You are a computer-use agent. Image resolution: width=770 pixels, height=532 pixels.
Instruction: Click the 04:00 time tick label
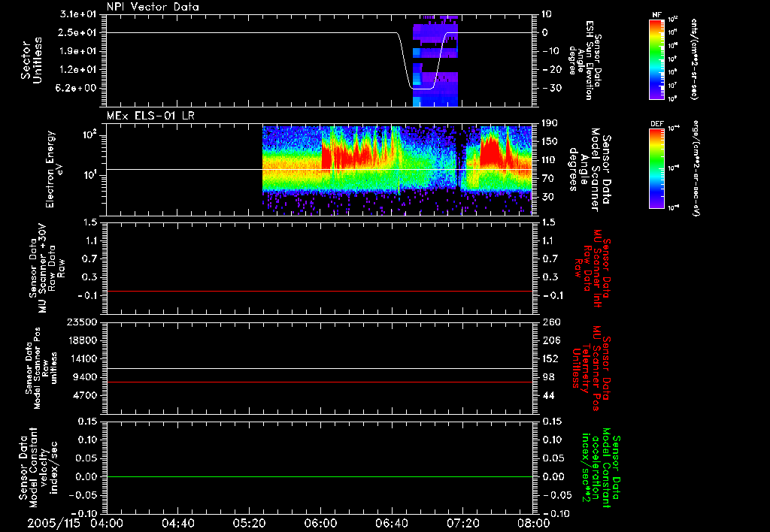[x=107, y=523]
